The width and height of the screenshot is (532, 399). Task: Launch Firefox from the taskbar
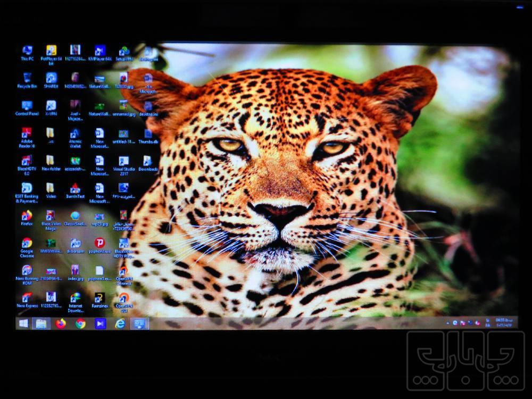click(61, 323)
